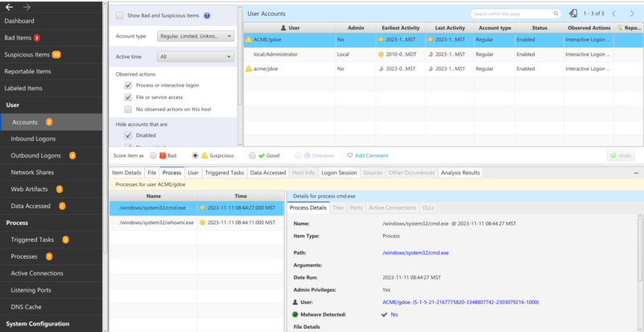Click the Repo... column header icon
The image size is (644, 332).
620,28
